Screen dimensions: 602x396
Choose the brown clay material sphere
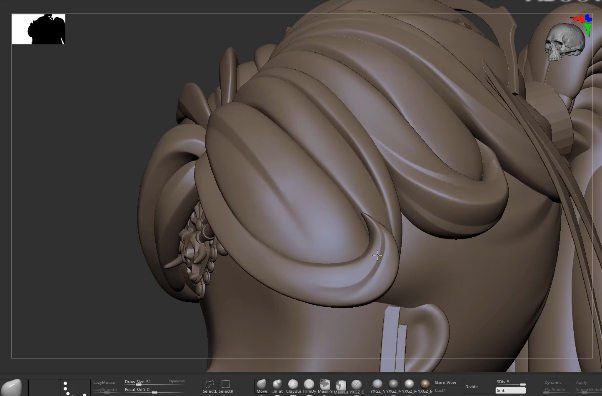425,384
